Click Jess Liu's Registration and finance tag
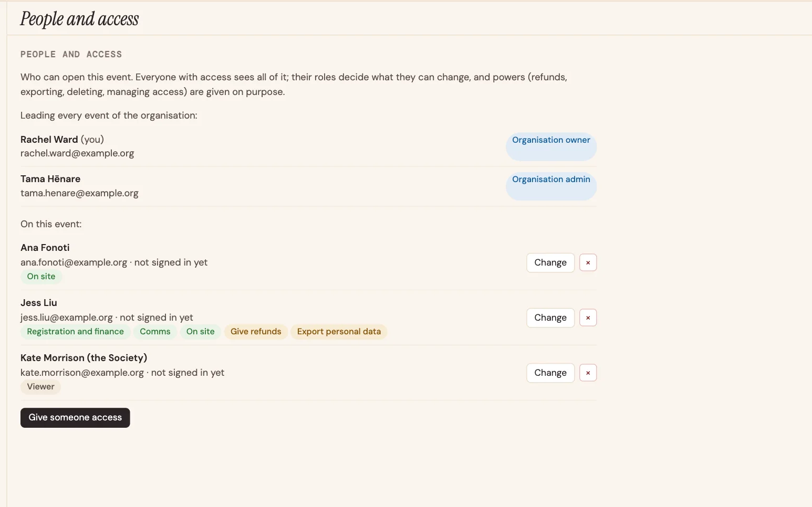 coord(75,332)
